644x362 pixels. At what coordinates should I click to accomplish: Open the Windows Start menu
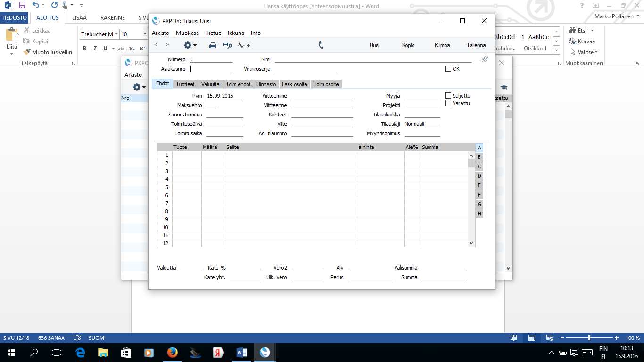click(x=11, y=352)
